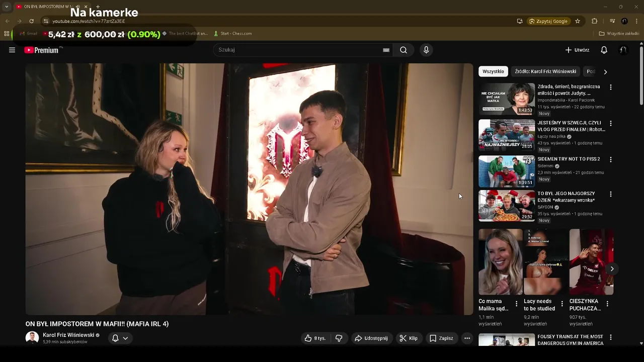Select Źródło: Karol Friz Wiśniewski chip
Screen dimensions: 644x362
(545, 71)
